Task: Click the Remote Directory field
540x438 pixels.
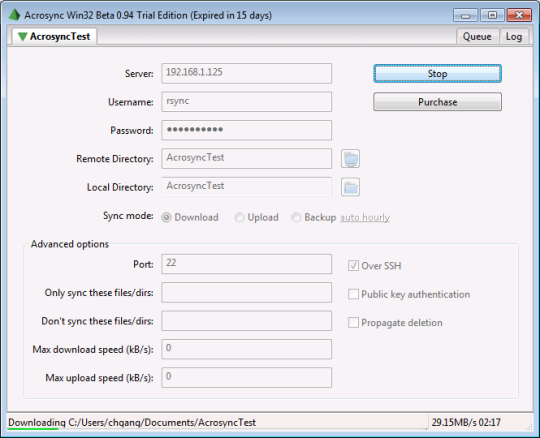Action: (247, 158)
